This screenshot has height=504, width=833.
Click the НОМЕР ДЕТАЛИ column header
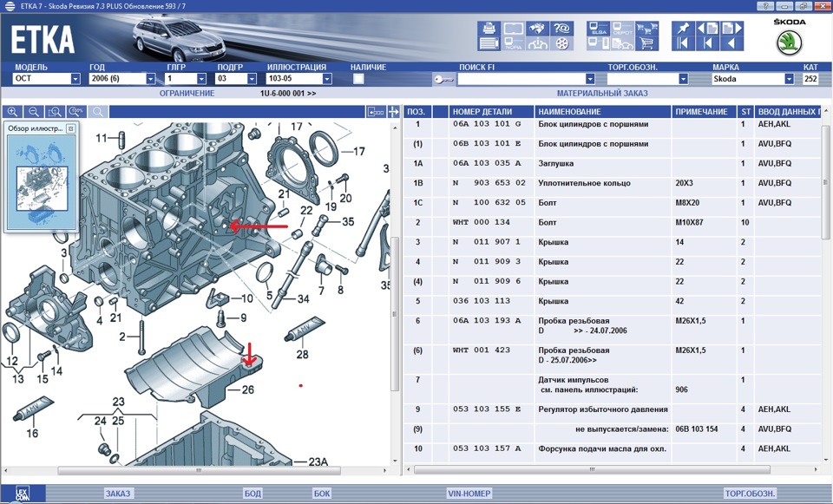pos(491,112)
